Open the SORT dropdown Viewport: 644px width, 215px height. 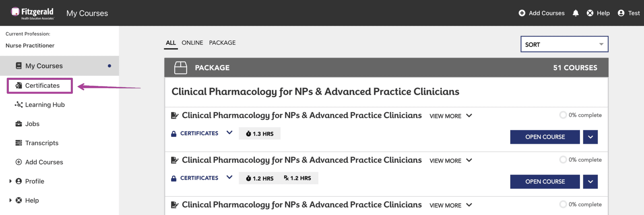tap(564, 44)
